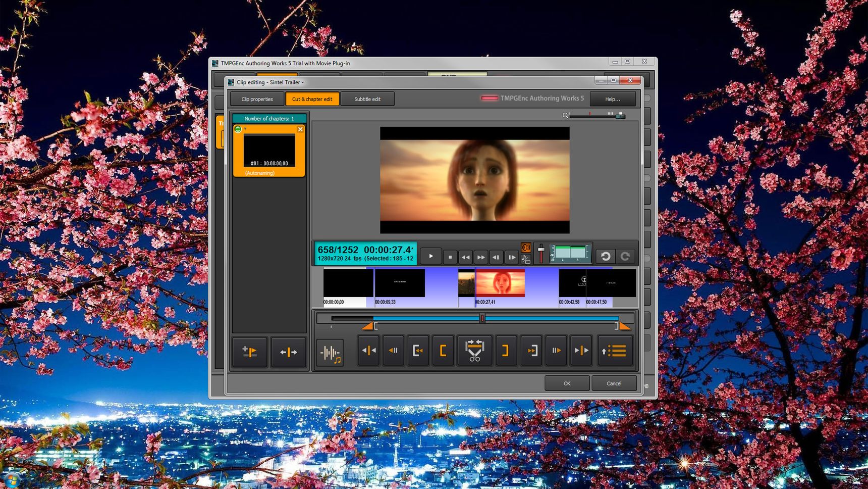Image resolution: width=868 pixels, height=489 pixels.
Task: Confirm with the OK button
Action: coord(567,383)
